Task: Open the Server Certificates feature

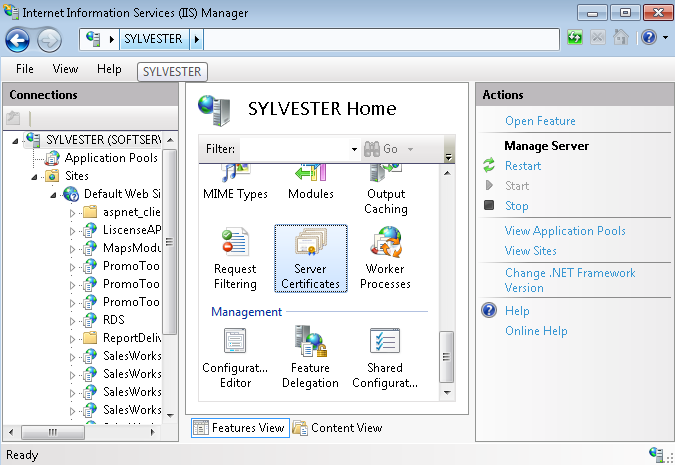Action: point(310,258)
